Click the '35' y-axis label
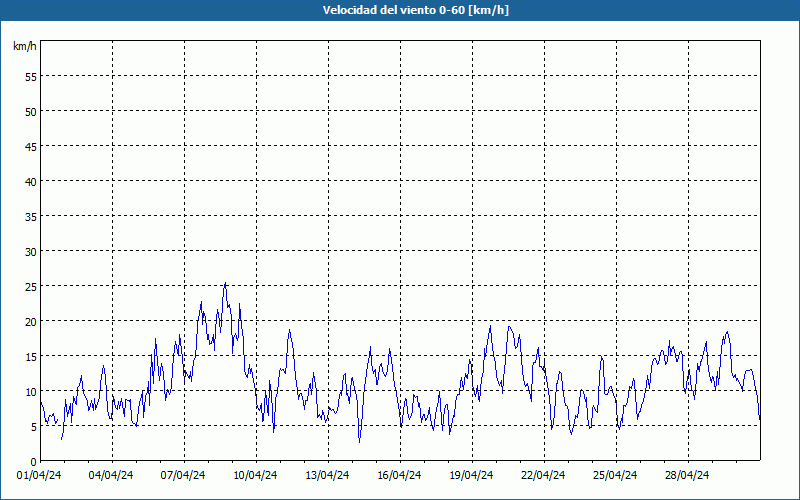The image size is (800, 500). (31, 216)
